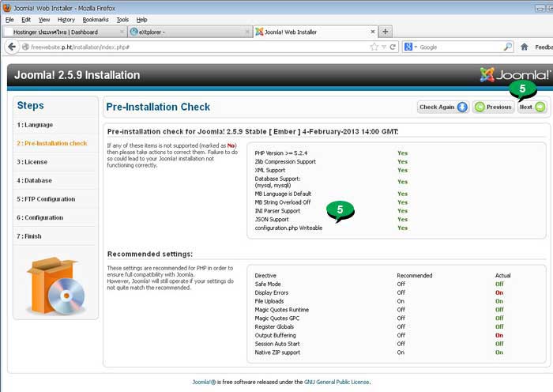Click the Joomla!® footer link
The width and height of the screenshot is (553, 392).
tap(204, 382)
